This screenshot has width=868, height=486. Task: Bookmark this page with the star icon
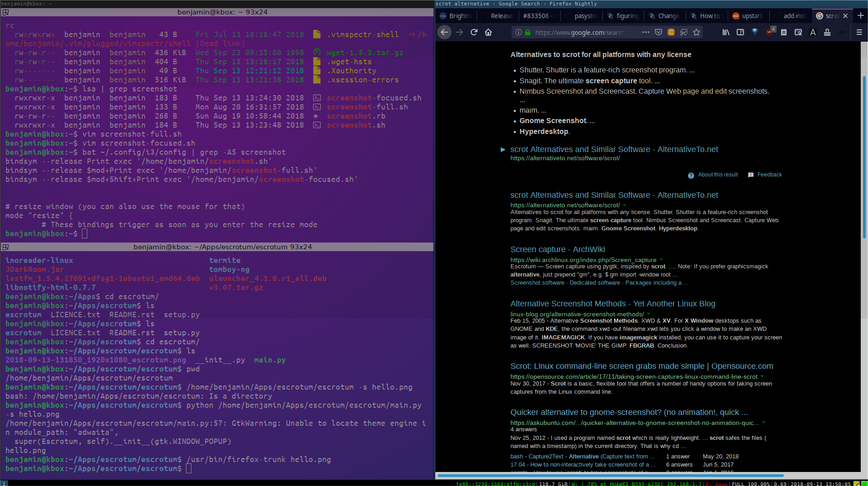696,32
